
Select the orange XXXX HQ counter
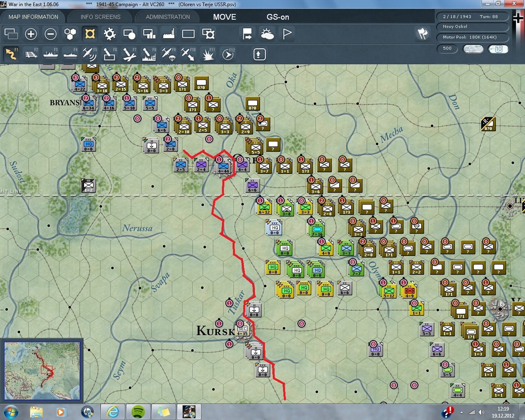coord(304,288)
